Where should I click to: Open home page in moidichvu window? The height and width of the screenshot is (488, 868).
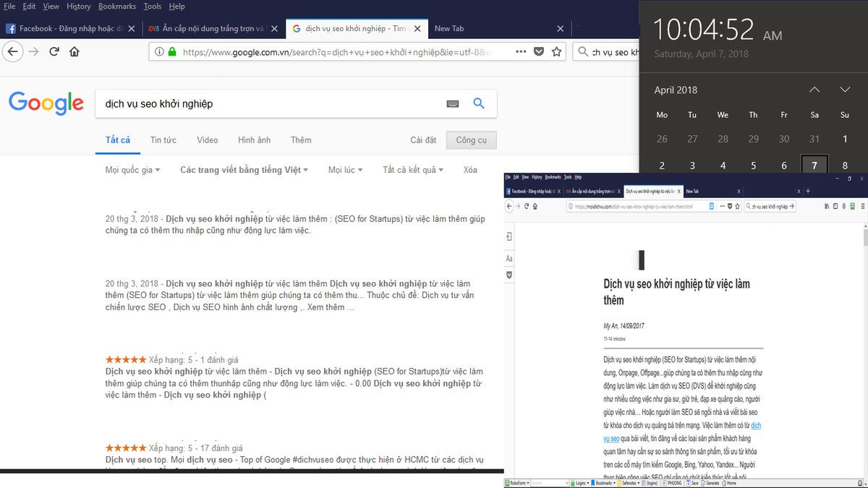(x=535, y=206)
